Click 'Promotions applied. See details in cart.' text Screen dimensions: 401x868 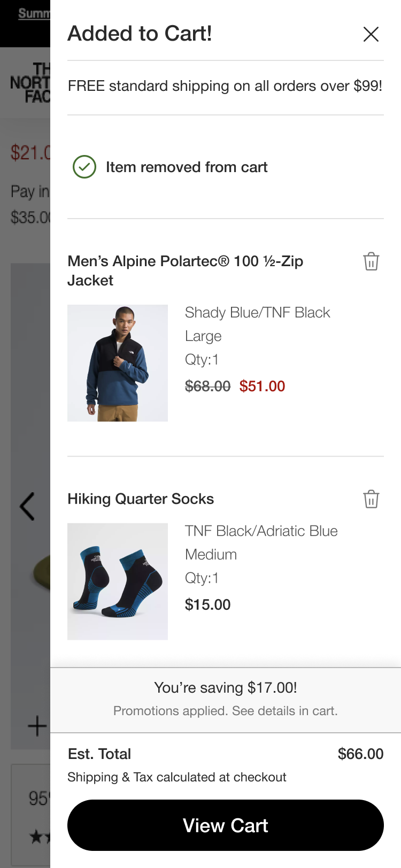tap(226, 711)
